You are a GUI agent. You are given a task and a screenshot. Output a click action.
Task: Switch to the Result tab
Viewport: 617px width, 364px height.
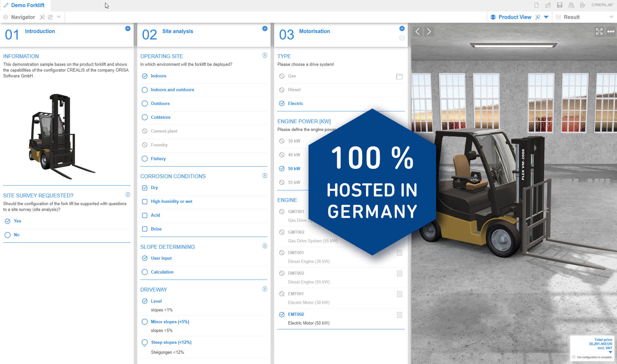pos(571,17)
